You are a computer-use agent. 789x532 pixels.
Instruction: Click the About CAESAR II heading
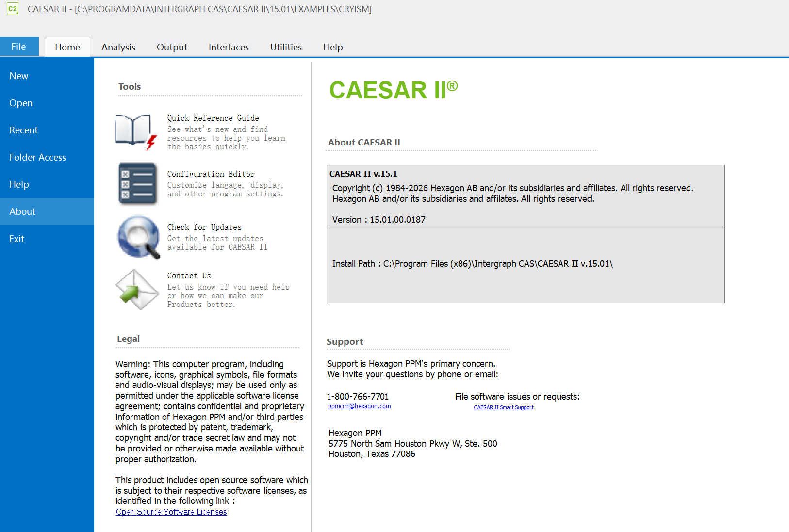(x=364, y=142)
